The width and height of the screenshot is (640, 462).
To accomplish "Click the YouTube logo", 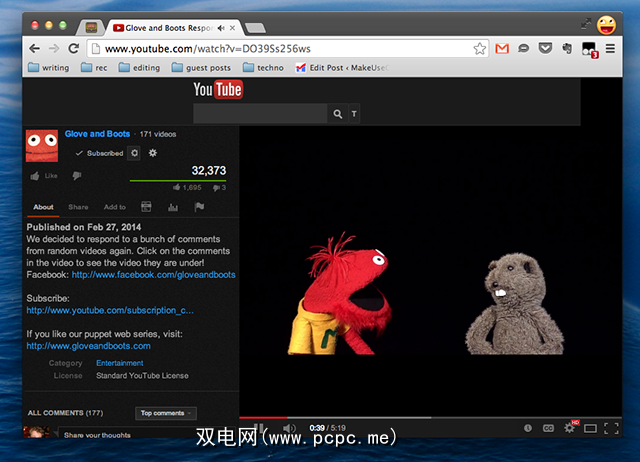I will coord(218,89).
